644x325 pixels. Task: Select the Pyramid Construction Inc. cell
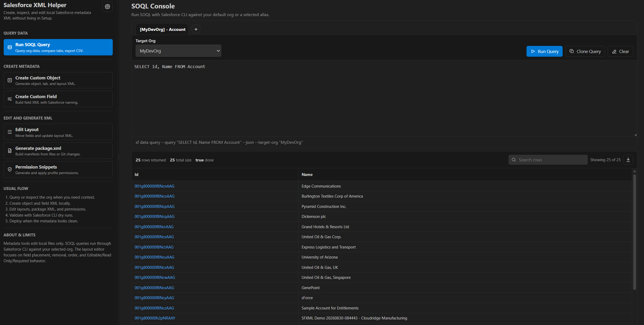point(465,207)
